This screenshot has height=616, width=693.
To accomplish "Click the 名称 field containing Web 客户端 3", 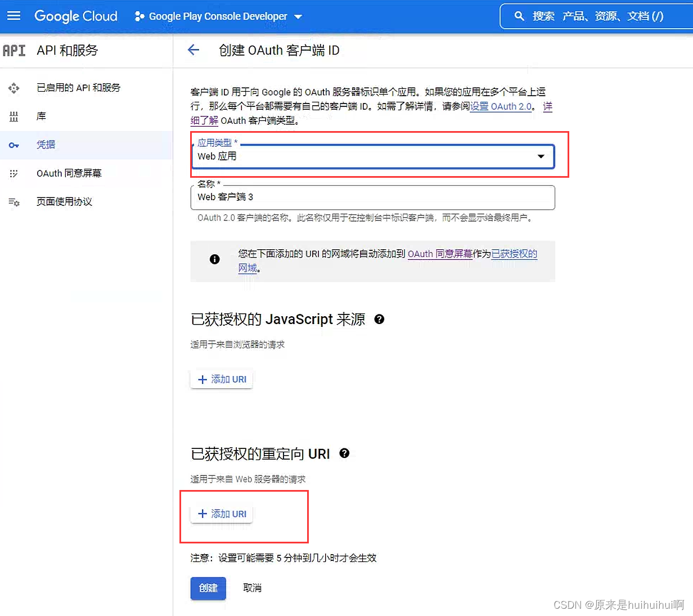I will tap(373, 197).
